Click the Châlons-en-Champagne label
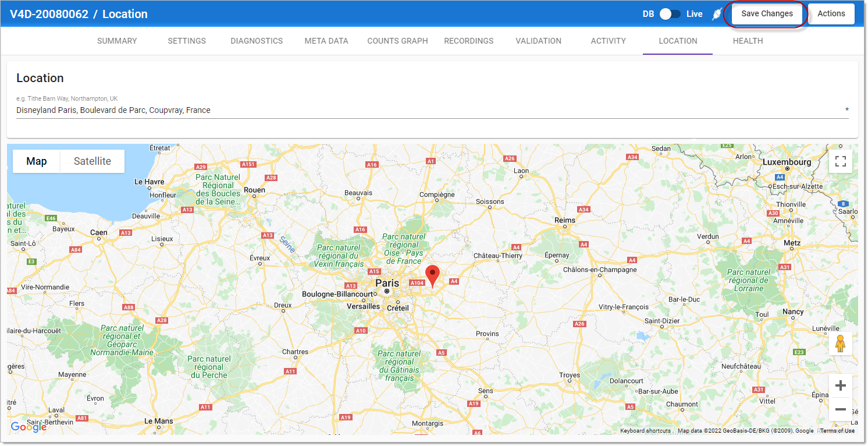Viewport: 868px width, 446px height. (x=600, y=270)
